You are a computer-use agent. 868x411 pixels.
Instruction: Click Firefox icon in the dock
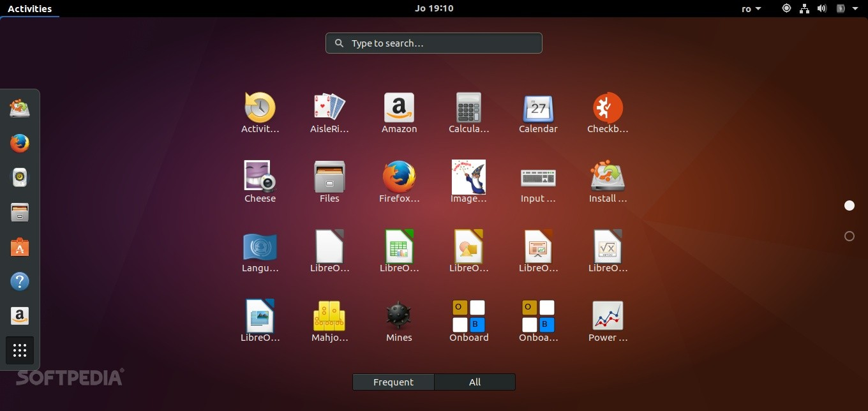[x=20, y=143]
